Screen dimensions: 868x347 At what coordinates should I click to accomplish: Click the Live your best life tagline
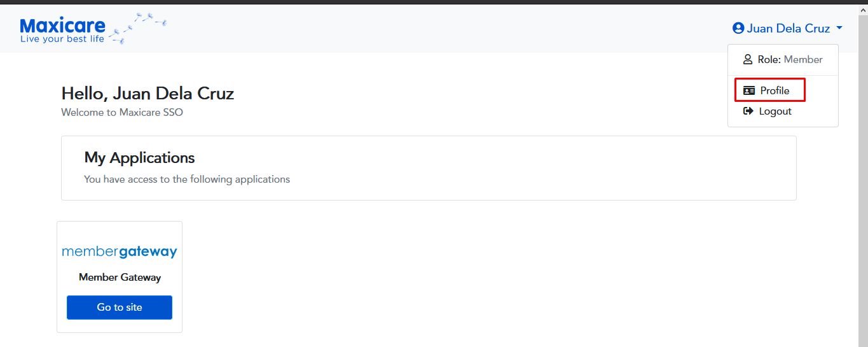62,39
